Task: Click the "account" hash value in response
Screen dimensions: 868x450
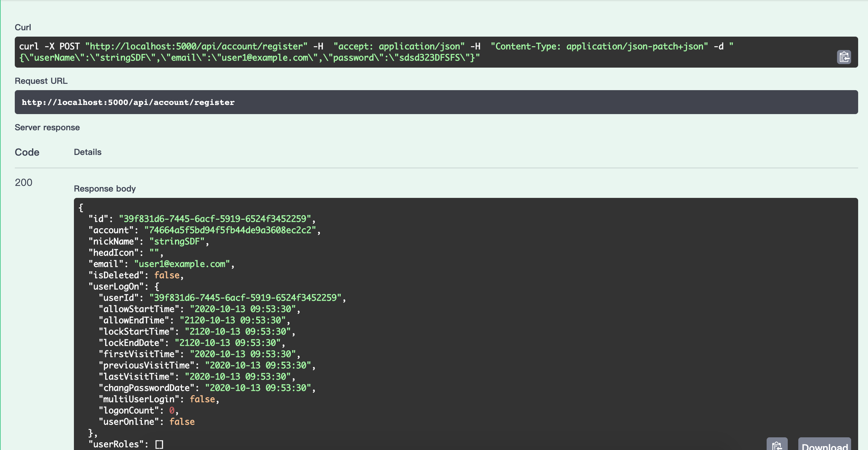Action: pyautogui.click(x=230, y=230)
